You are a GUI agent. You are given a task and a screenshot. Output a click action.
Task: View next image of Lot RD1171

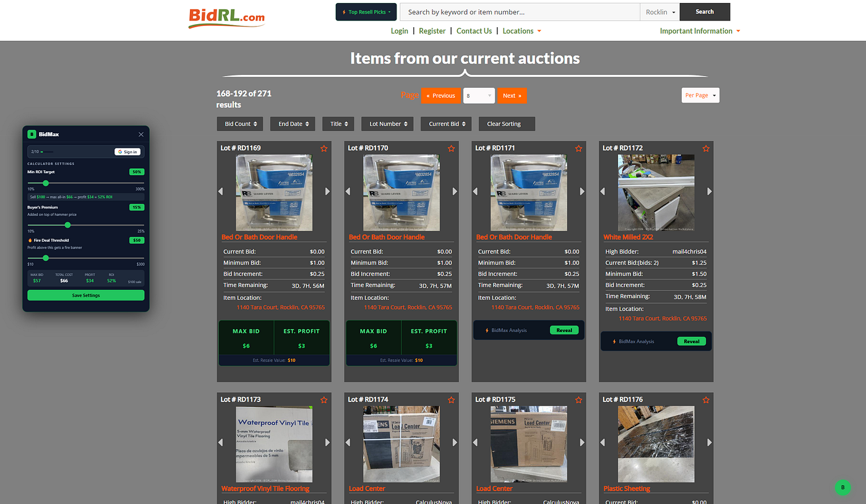click(582, 192)
